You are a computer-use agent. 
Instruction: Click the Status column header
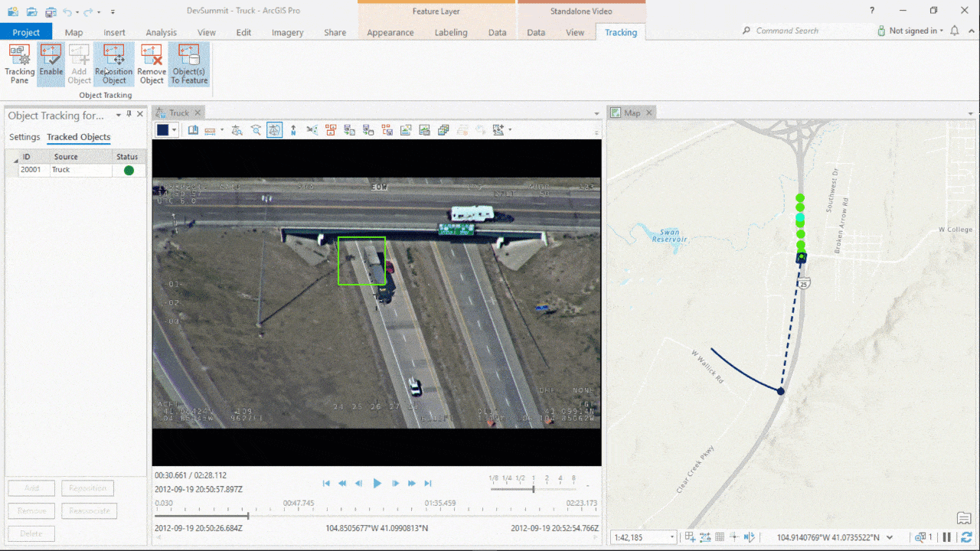127,157
